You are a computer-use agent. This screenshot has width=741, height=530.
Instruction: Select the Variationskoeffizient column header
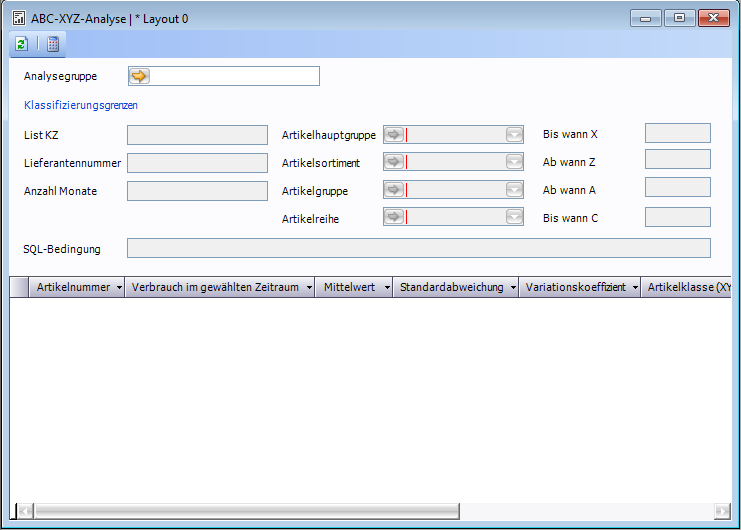pos(575,288)
